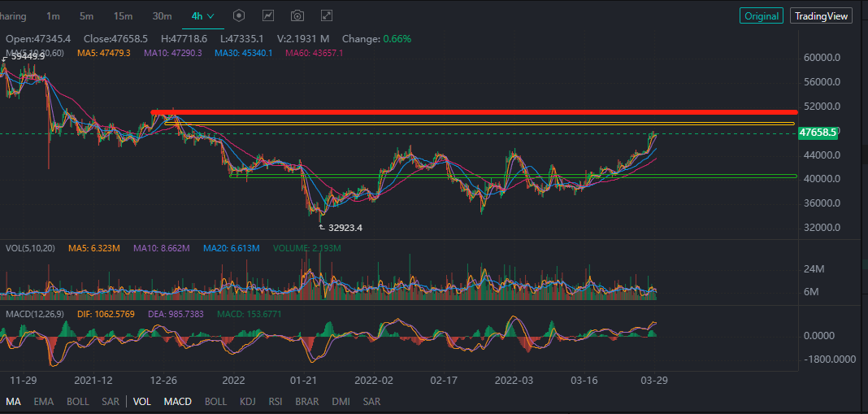Screen dimensions: 868x414
Task: Click the current price tag 47658.5
Action: [x=818, y=133]
